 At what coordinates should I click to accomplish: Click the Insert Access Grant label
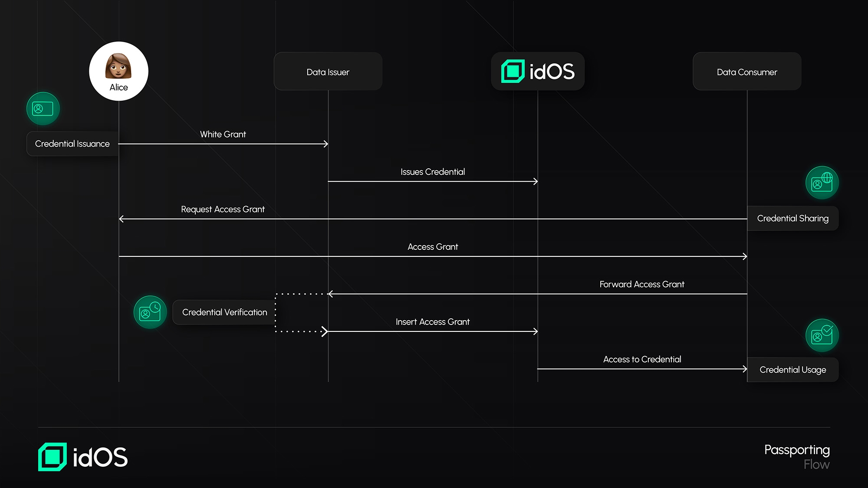[432, 322]
